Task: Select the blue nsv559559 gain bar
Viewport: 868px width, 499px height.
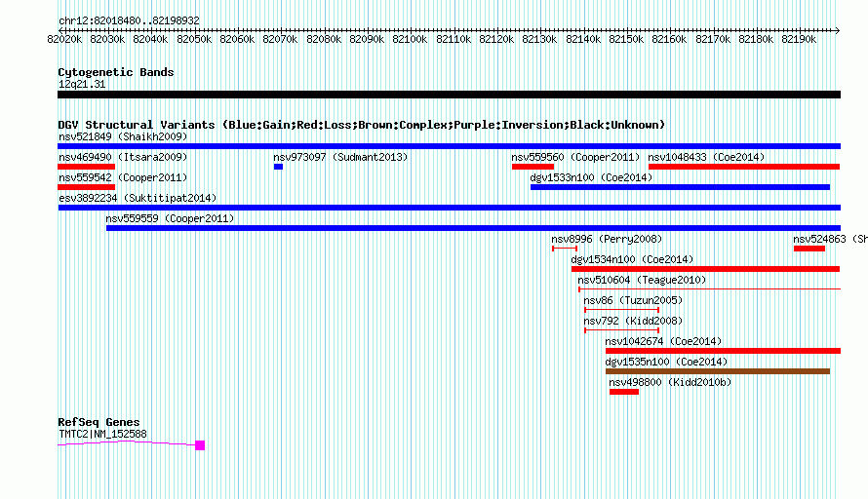Action: [473, 228]
